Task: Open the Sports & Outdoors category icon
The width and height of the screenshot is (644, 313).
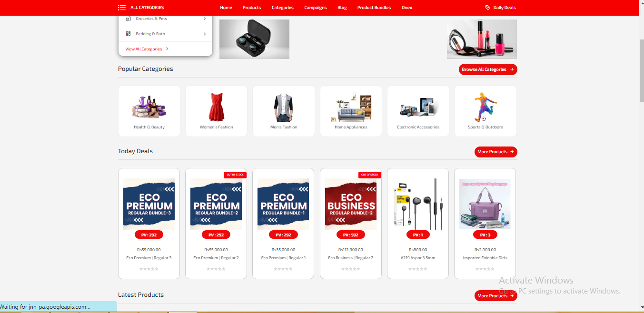Action: point(485,107)
